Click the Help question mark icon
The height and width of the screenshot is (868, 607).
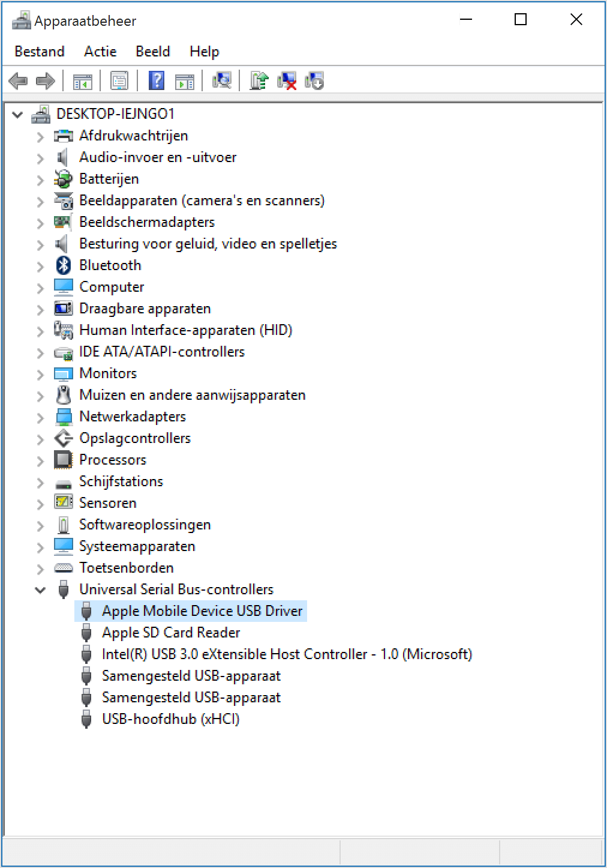click(157, 80)
